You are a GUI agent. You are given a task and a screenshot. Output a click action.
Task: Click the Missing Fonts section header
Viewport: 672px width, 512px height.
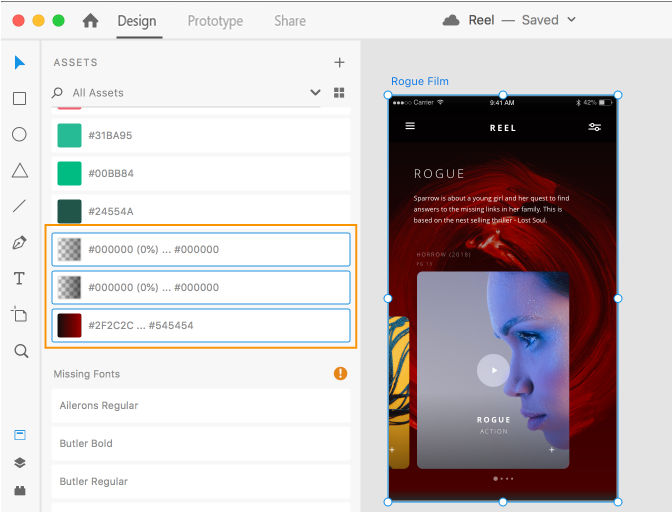click(87, 374)
